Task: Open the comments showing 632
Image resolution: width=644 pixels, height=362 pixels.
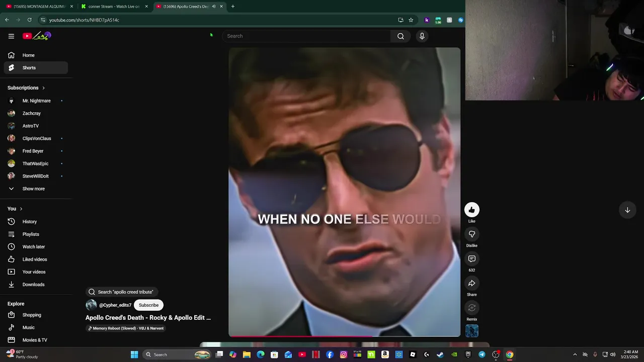Action: 471,259
